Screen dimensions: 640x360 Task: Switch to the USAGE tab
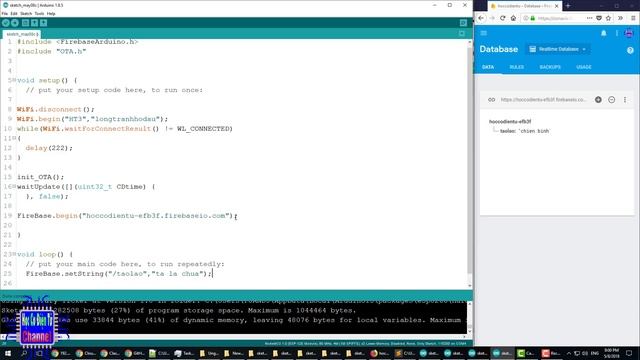point(584,67)
